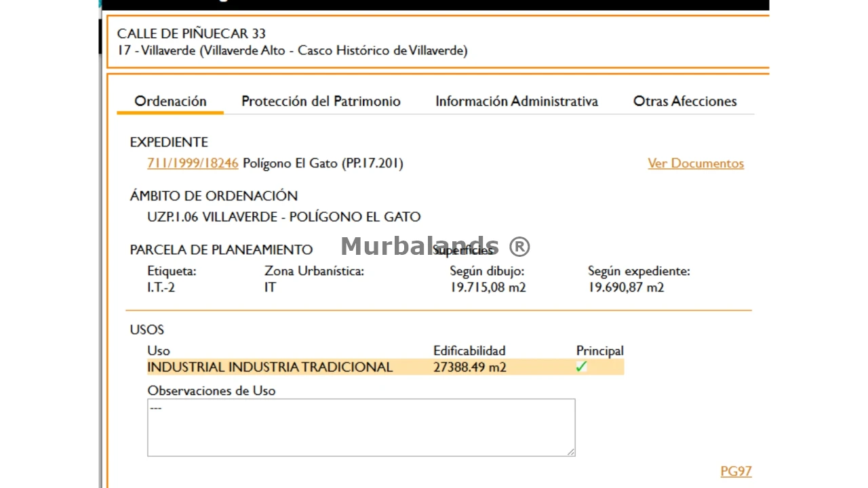Open expediente link 711/1999/18246
This screenshot has height=488, width=868.
[193, 163]
